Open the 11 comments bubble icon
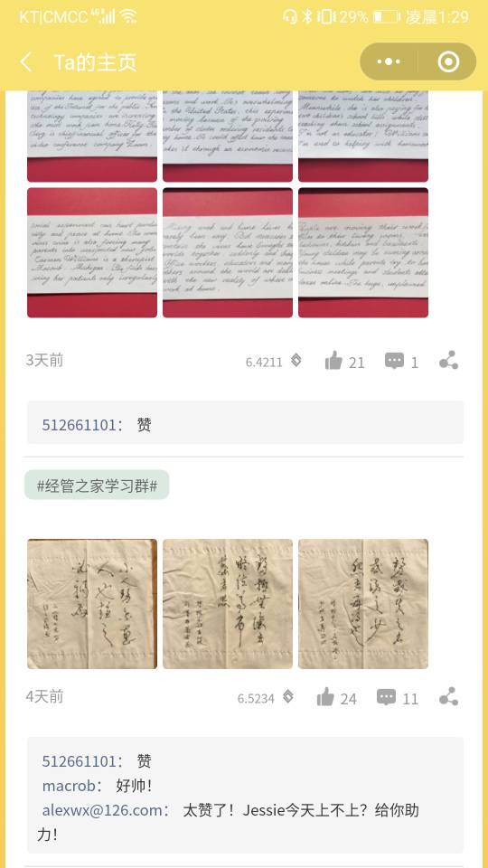 point(386,697)
